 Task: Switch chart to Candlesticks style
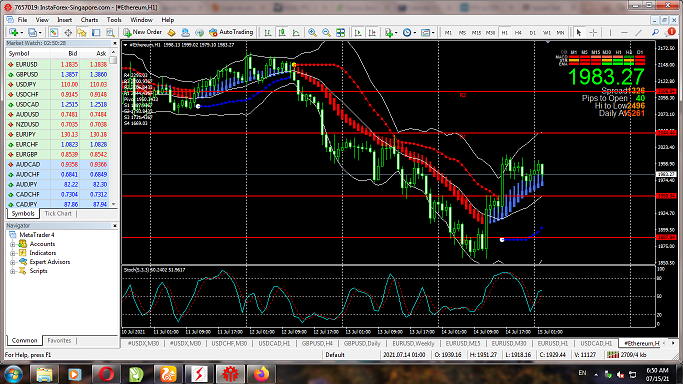pos(282,33)
